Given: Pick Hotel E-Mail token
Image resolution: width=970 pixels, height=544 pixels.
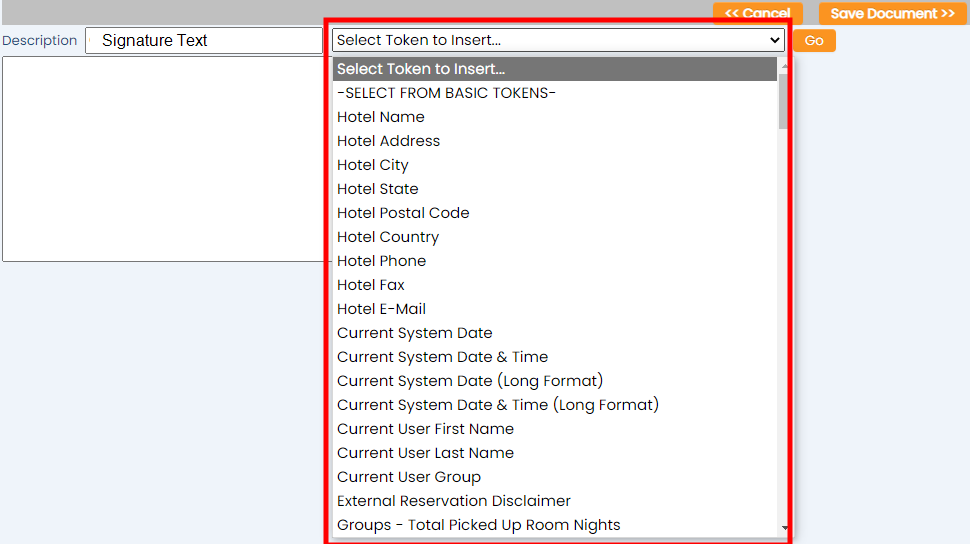Looking at the screenshot, I should click(554, 309).
